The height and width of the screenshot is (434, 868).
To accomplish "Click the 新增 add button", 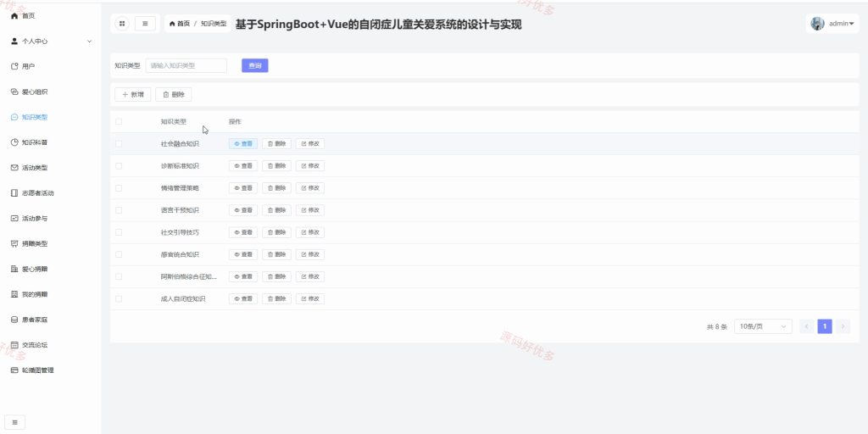I will coord(133,95).
